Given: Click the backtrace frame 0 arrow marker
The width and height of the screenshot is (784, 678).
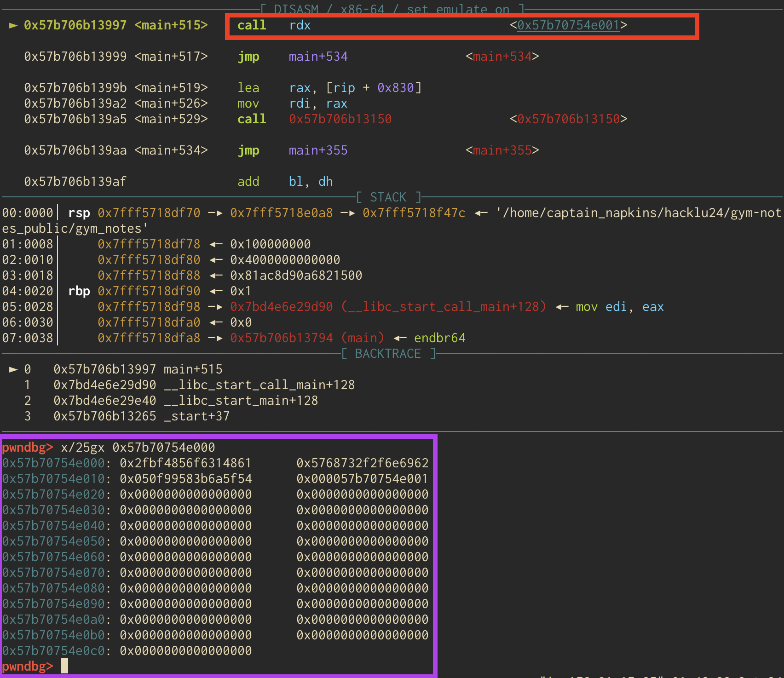Looking at the screenshot, I should pos(13,369).
